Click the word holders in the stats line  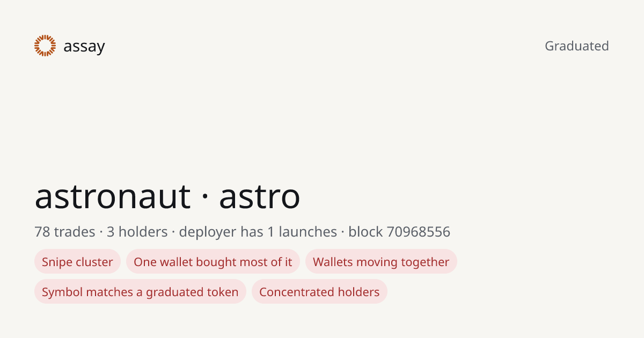point(143,232)
